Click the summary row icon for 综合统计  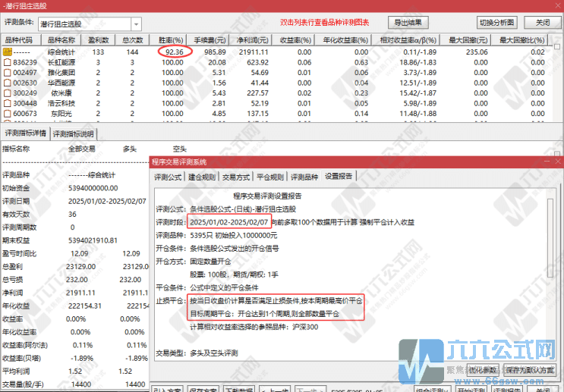(7, 52)
